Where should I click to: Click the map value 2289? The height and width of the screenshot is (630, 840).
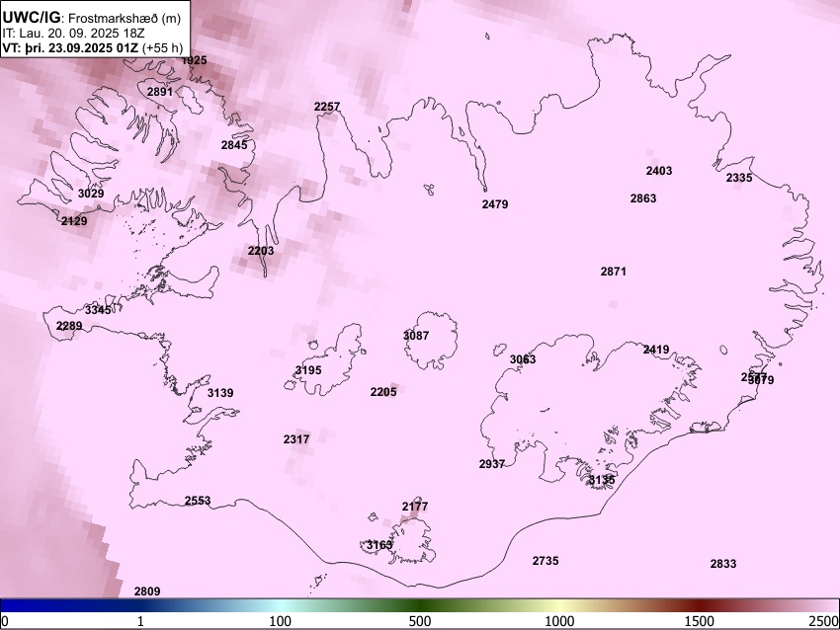[69, 326]
